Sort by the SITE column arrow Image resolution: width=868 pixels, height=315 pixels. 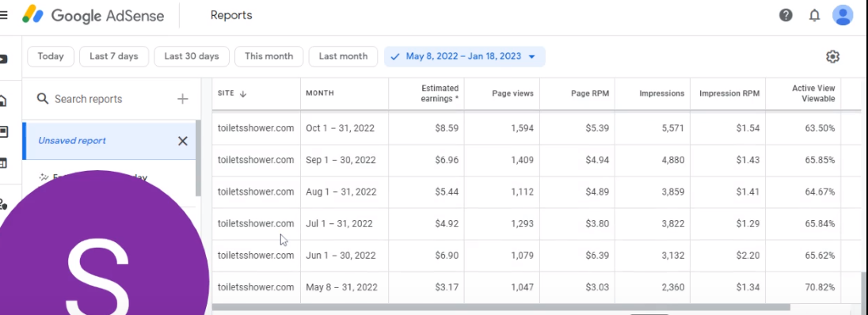point(242,93)
